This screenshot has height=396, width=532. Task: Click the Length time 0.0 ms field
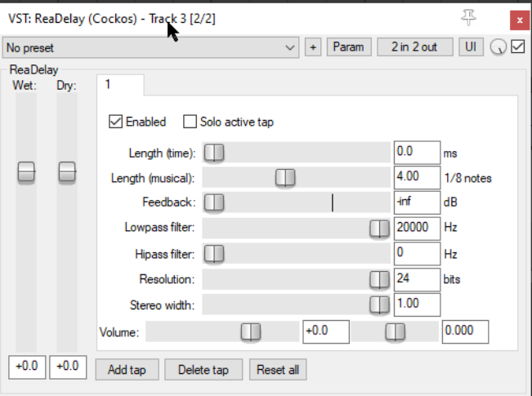(417, 153)
